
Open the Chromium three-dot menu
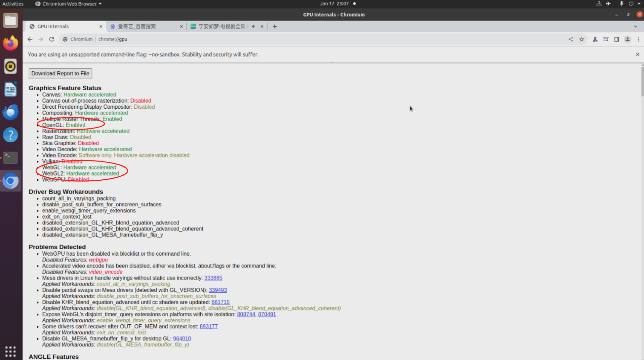tap(638, 39)
